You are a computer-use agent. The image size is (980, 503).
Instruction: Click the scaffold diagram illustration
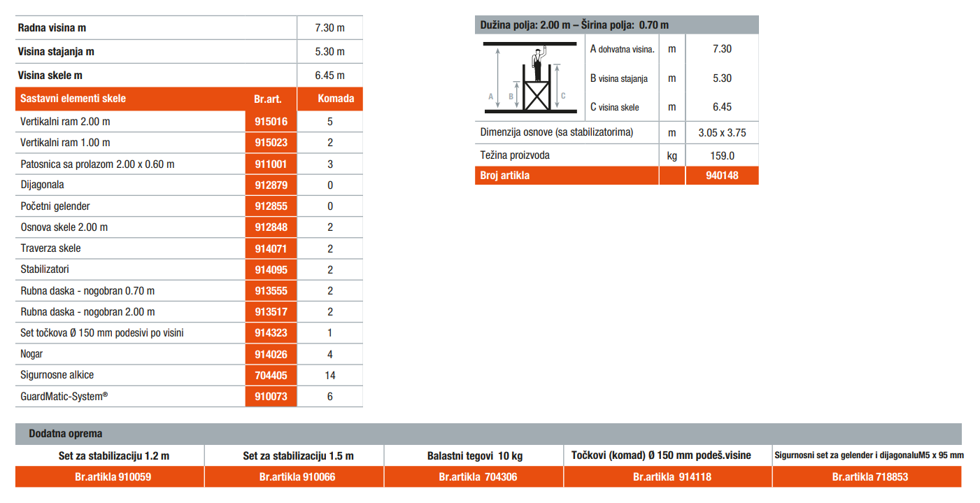click(529, 78)
